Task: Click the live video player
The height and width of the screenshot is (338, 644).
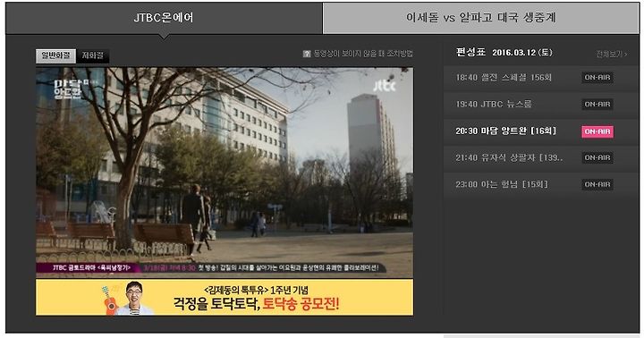Action: pos(225,173)
